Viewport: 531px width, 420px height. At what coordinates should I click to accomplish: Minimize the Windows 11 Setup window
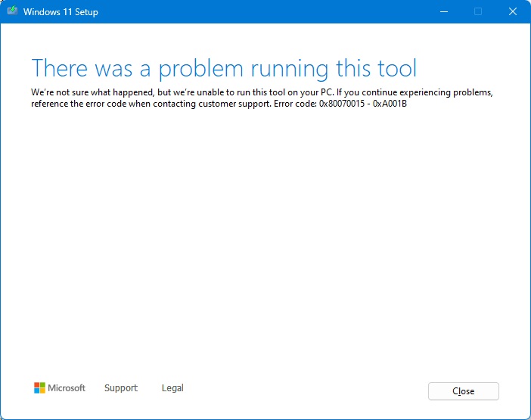pyautogui.click(x=442, y=12)
